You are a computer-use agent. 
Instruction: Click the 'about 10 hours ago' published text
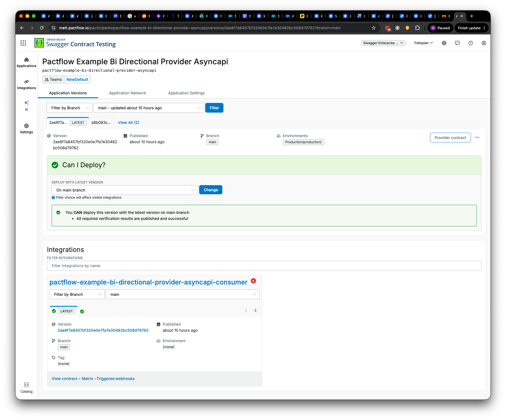pyautogui.click(x=147, y=142)
